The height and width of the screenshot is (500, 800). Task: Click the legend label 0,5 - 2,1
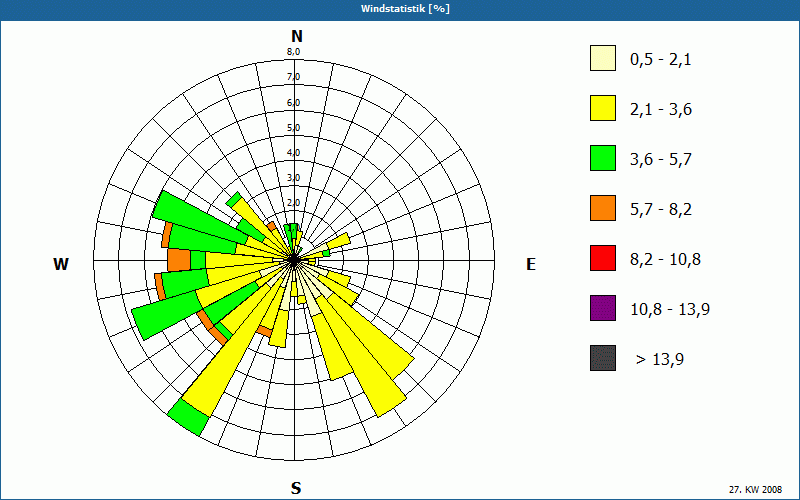coord(660,60)
